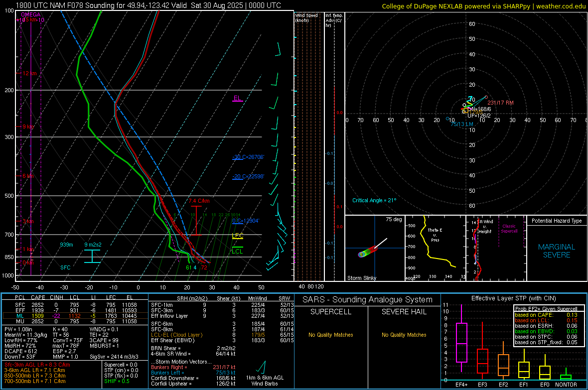
Task: Click the cyan '9 m2s2' label
Action: pos(93,245)
